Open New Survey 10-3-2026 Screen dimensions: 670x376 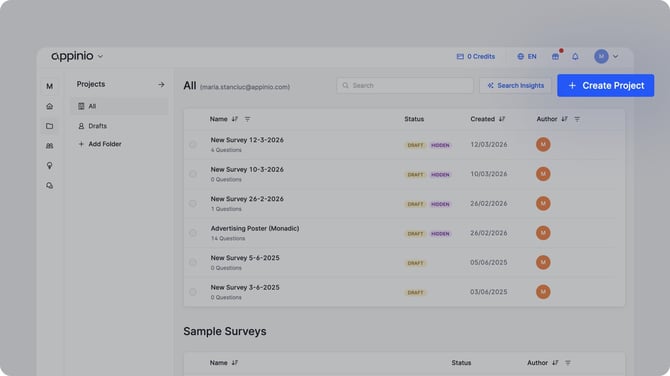pyautogui.click(x=247, y=170)
